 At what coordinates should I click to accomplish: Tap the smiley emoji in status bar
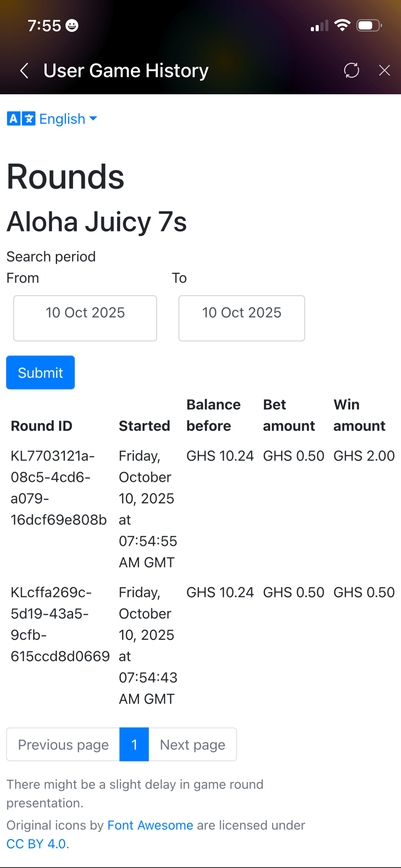pyautogui.click(x=72, y=26)
